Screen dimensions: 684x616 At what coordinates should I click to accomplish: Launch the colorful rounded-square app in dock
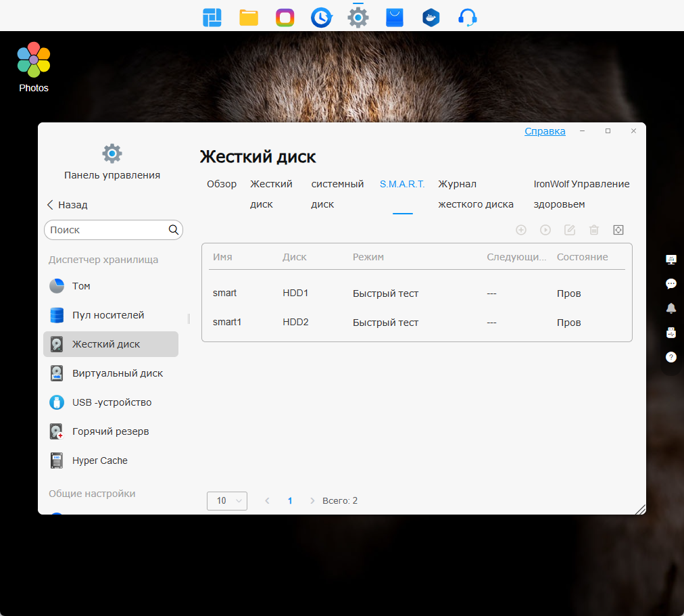click(x=285, y=18)
